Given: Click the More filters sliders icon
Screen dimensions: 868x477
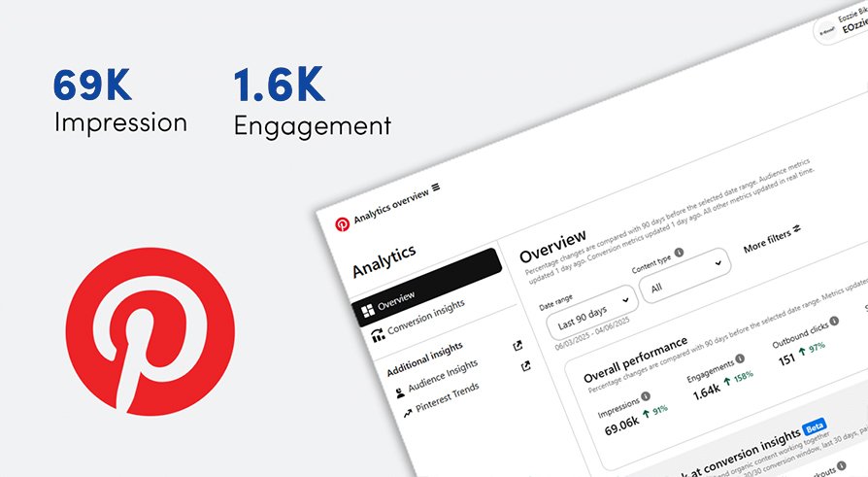Looking at the screenshot, I should click(x=796, y=228).
